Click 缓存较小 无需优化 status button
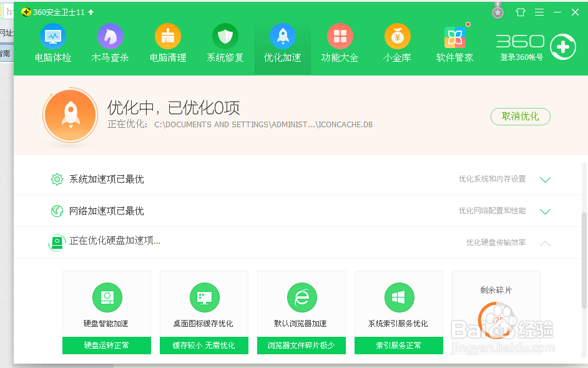The width and height of the screenshot is (588, 368). 204,346
